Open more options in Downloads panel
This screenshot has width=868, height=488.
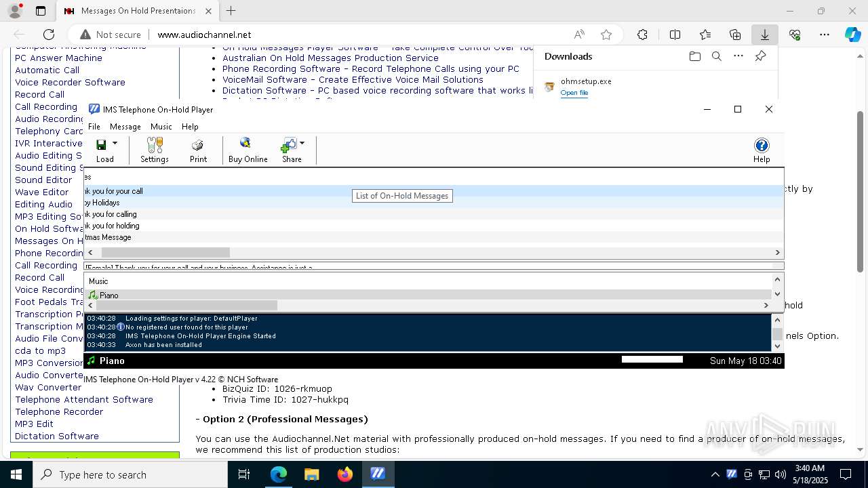tap(738, 56)
